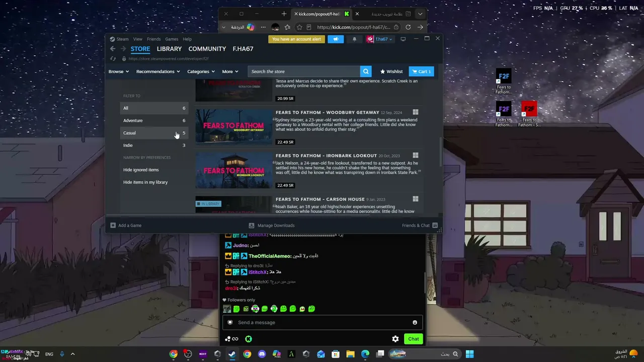Click the Fears to Fathom - Ironbark Lookout title
Screen dimensions: 644x362
(326, 156)
